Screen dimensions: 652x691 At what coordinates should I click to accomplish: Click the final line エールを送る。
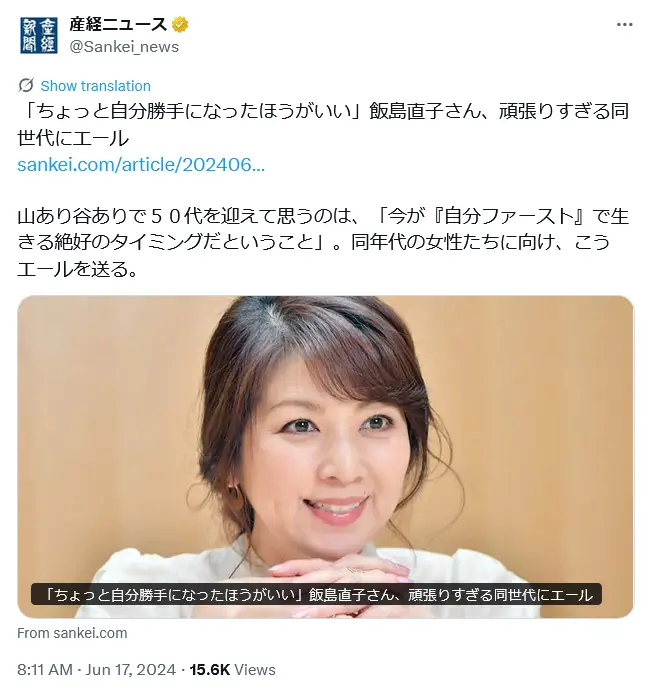click(x=78, y=268)
